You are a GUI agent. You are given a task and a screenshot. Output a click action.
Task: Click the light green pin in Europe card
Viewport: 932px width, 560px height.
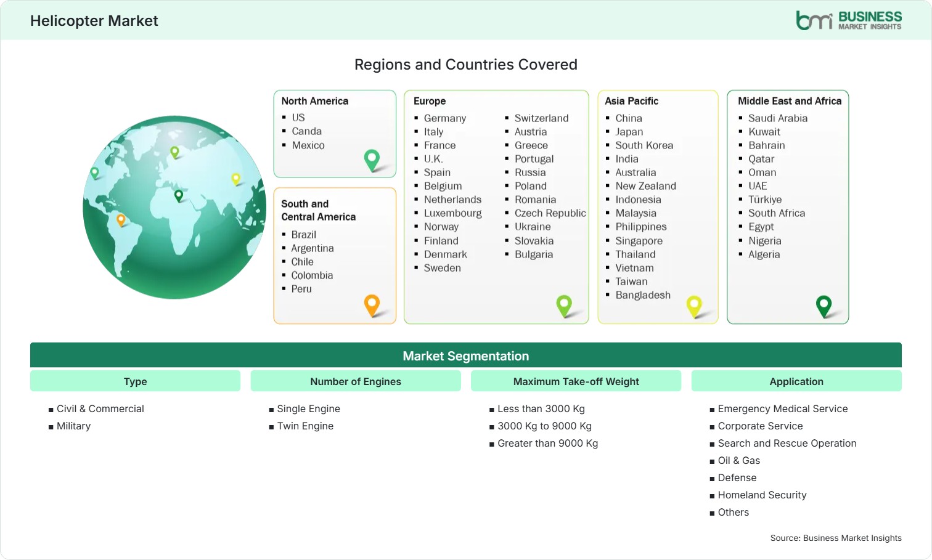pos(564,306)
